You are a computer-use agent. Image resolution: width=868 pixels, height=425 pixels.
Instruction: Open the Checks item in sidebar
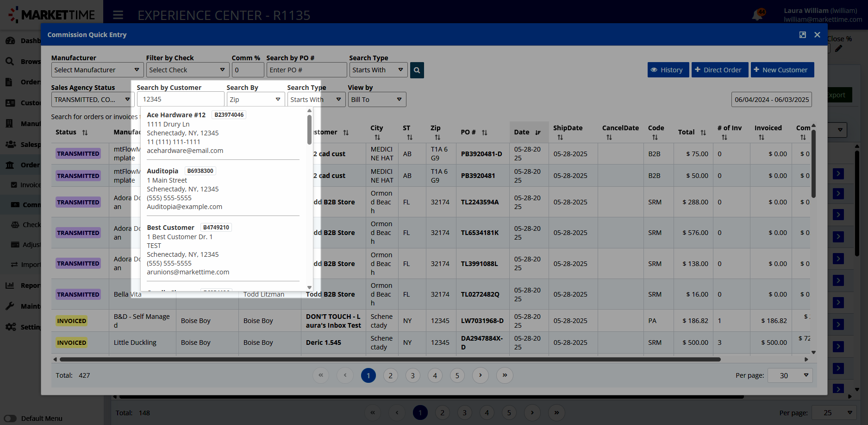click(x=25, y=225)
